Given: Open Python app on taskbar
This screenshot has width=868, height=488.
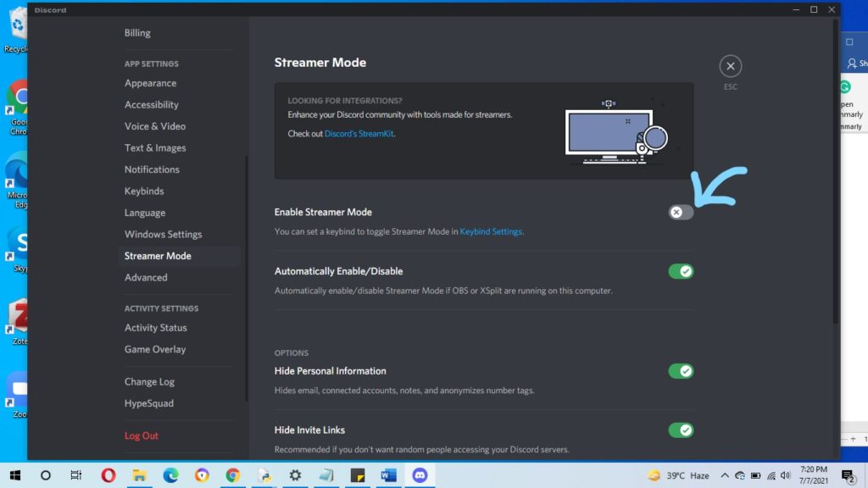Looking at the screenshot, I should [x=264, y=475].
